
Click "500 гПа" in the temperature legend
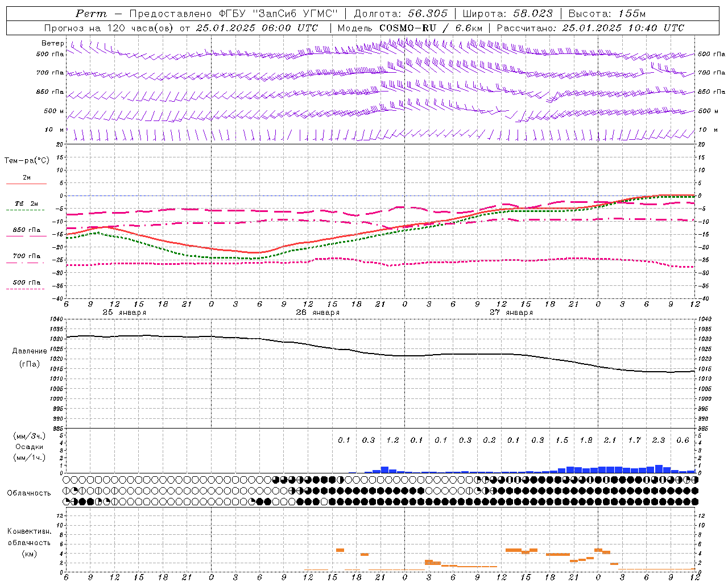[x=27, y=282]
